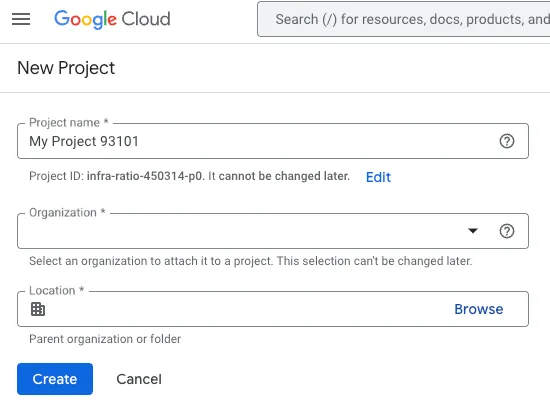Click the 'Parent organization or folder' hint
This screenshot has height=405, width=550.
click(105, 339)
